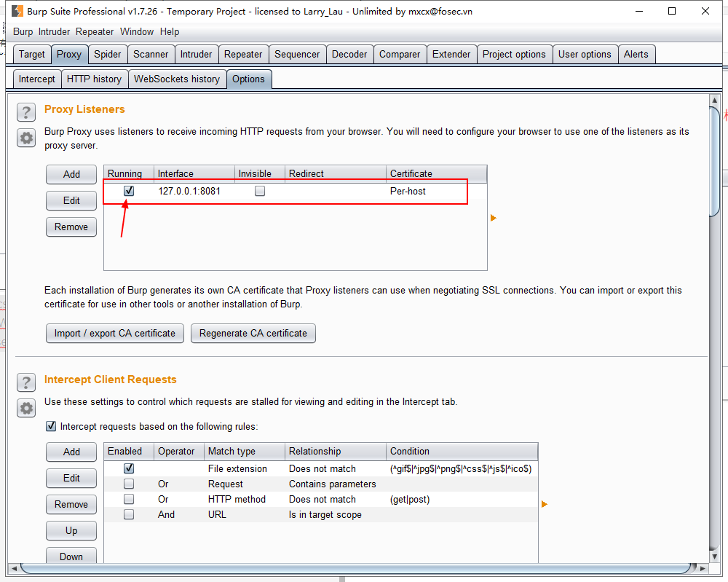728x582 pixels.
Task: Click the Certificate column header
Action: pos(436,173)
